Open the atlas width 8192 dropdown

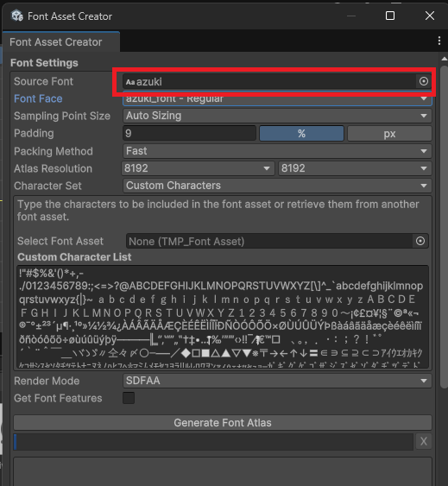click(198, 168)
